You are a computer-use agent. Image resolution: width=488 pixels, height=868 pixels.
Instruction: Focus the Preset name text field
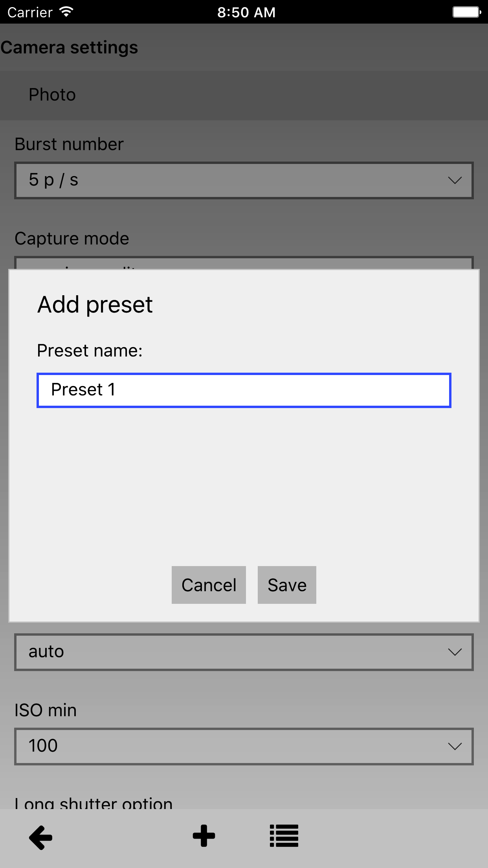[244, 390]
